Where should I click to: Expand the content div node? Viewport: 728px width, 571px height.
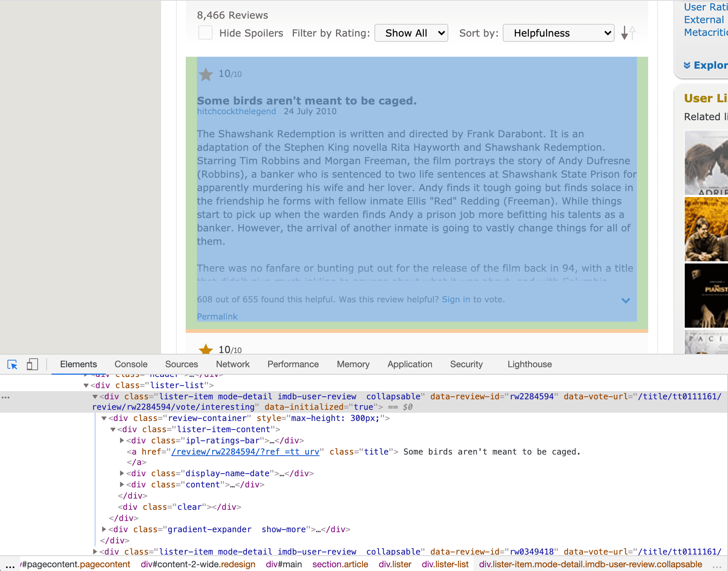coord(122,485)
